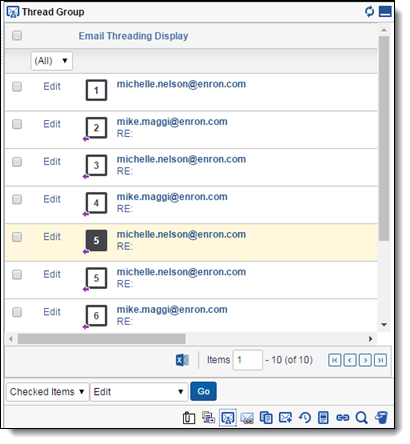410x444 pixels.
Task: Open the (All) filter dropdown
Action: [51, 61]
